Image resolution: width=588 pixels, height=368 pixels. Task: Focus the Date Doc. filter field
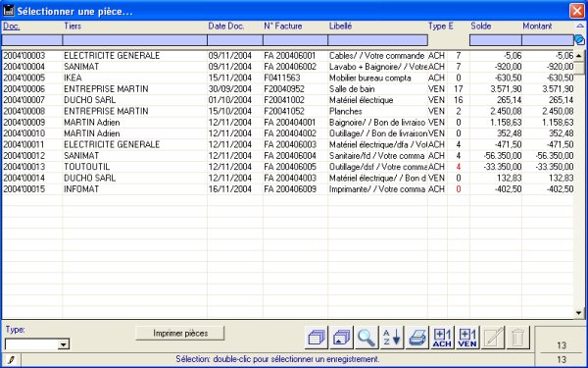coord(235,40)
